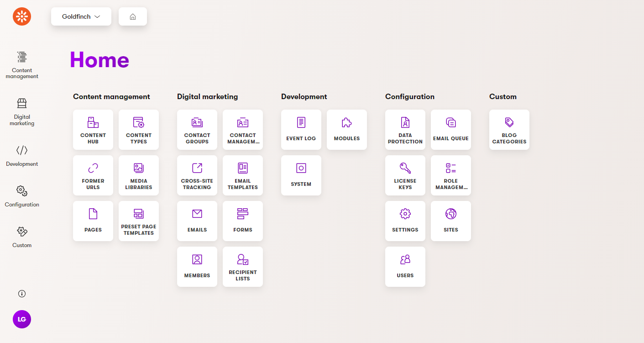Open the LG user avatar menu

(x=22, y=319)
